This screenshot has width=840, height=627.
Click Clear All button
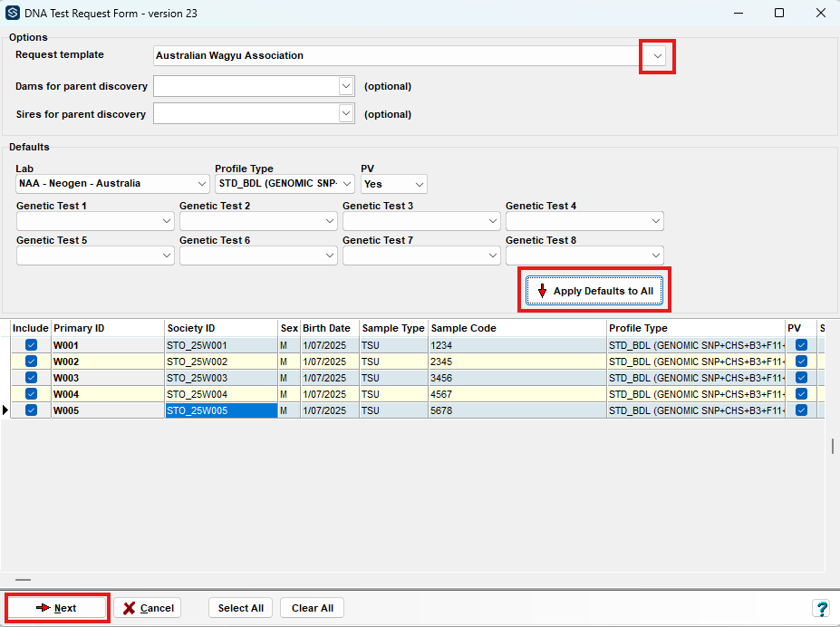pos(313,608)
